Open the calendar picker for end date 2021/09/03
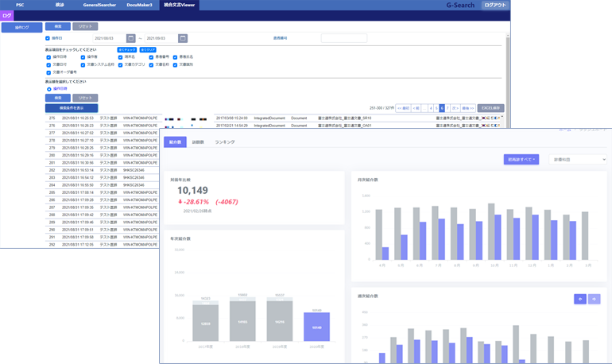Screen dimensions: 612x364 pyautogui.click(x=183, y=38)
